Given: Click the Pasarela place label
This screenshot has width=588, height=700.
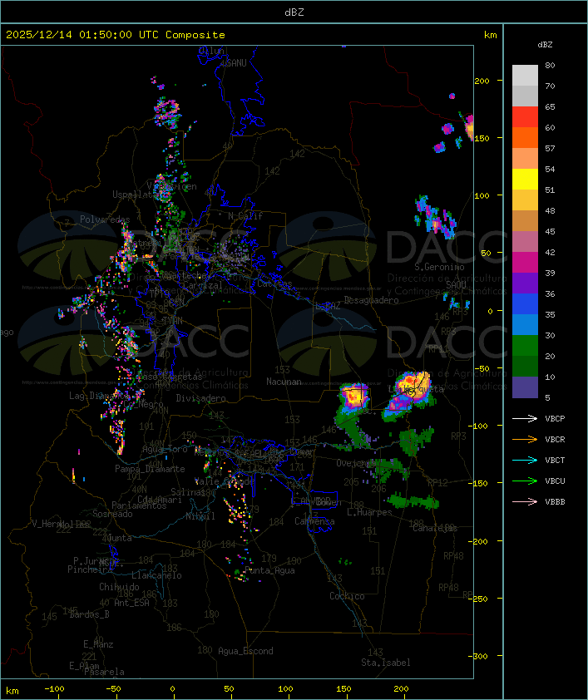Looking at the screenshot, I should [104, 672].
